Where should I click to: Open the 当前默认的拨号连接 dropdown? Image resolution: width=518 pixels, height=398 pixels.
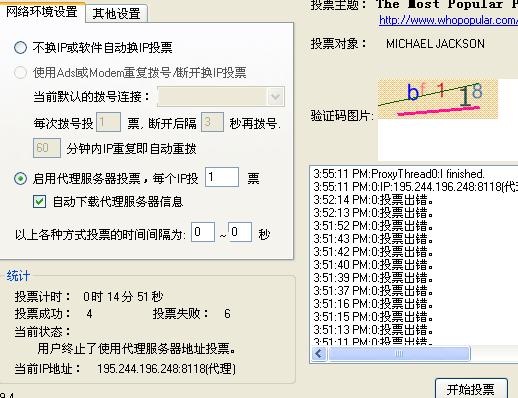(x=221, y=97)
